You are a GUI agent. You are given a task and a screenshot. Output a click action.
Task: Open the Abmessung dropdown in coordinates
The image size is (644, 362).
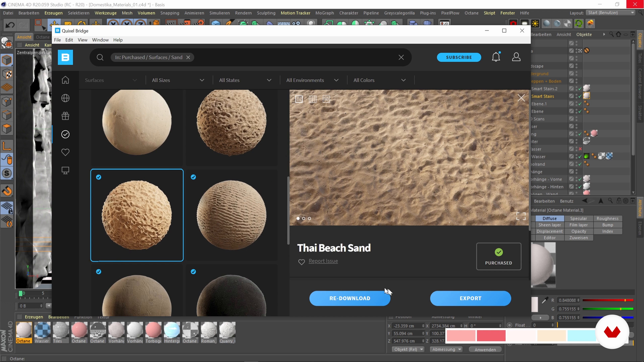click(446, 349)
